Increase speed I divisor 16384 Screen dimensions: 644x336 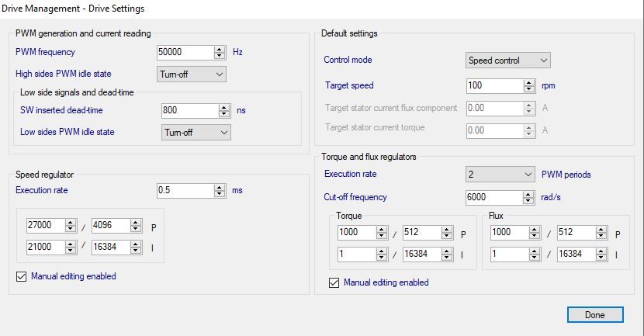point(136,244)
